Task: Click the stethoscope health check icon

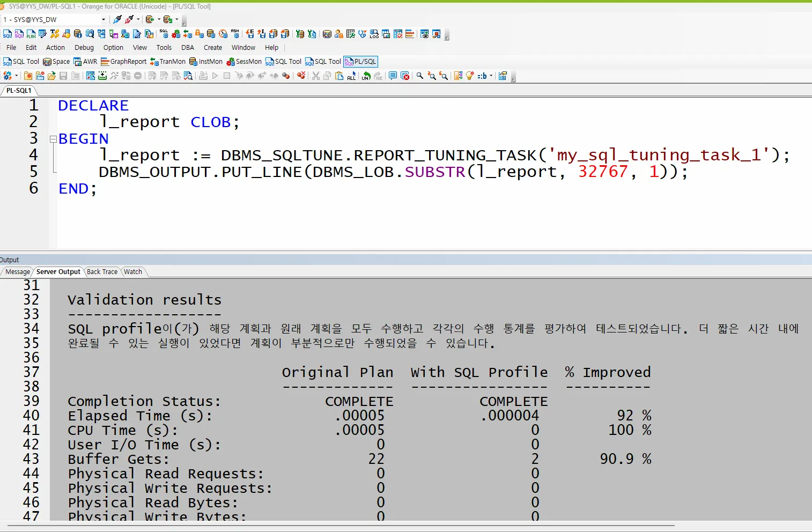Action: (x=363, y=34)
